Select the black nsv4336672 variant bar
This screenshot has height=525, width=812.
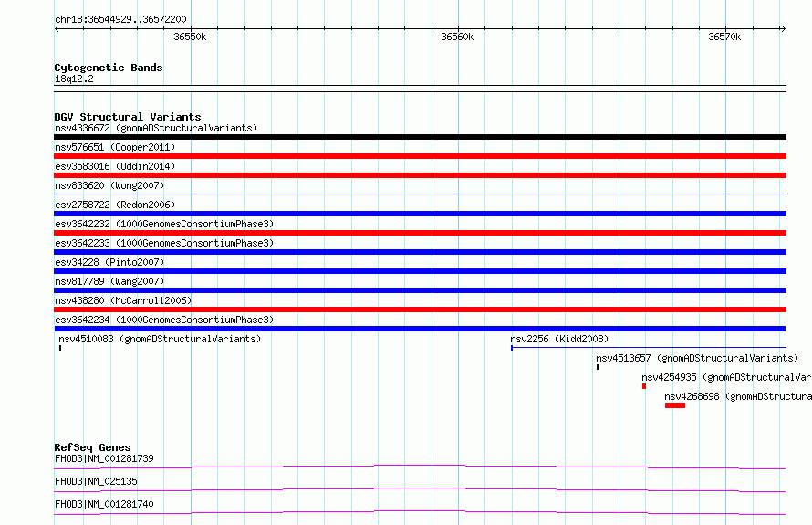(420, 137)
